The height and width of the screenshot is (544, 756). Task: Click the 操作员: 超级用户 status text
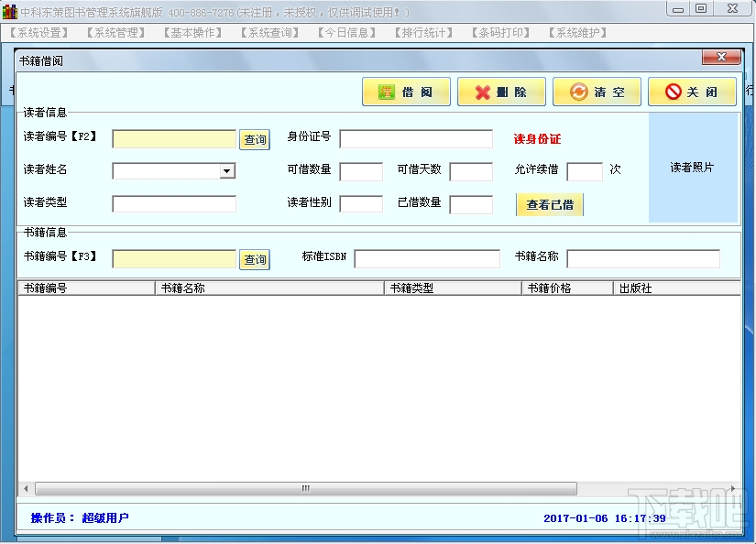[80, 518]
